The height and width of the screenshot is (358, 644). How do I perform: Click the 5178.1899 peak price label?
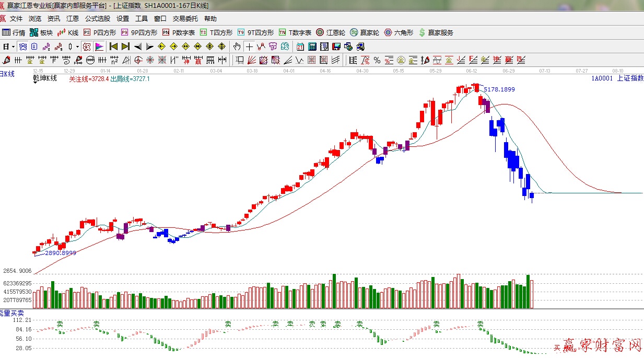[499, 89]
